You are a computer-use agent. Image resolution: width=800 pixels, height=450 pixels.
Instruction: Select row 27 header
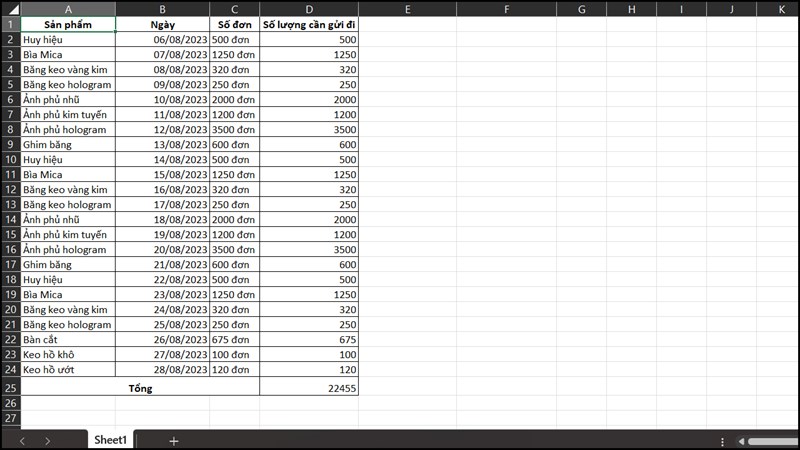click(11, 418)
